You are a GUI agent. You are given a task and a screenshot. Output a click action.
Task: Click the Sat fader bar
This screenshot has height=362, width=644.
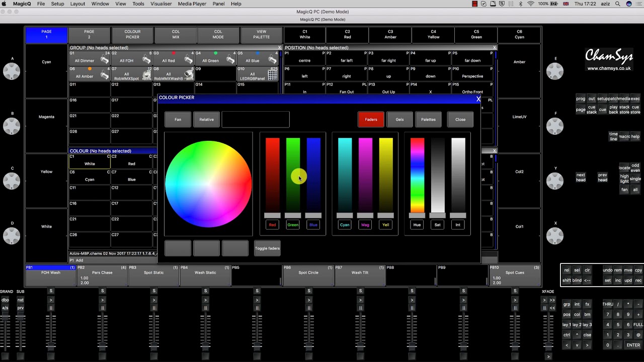(x=438, y=175)
